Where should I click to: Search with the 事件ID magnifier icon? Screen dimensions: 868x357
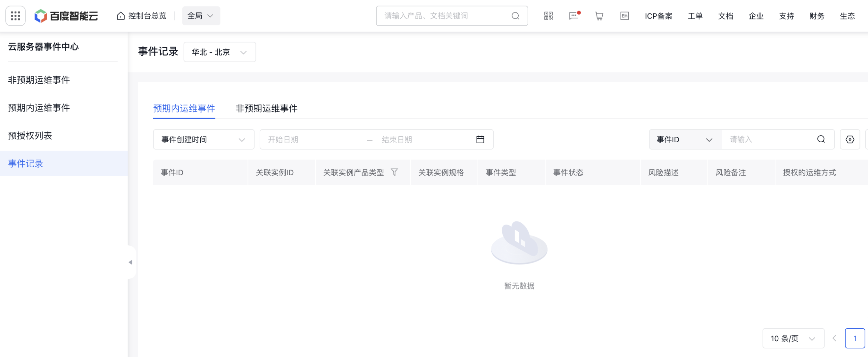[821, 139]
